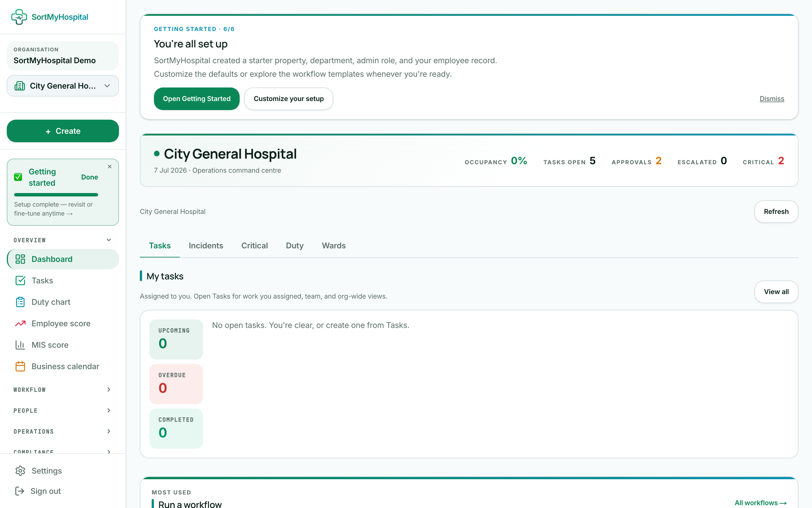Toggle the green Getting started checkbox
This screenshot has height=508, width=812.
point(18,177)
